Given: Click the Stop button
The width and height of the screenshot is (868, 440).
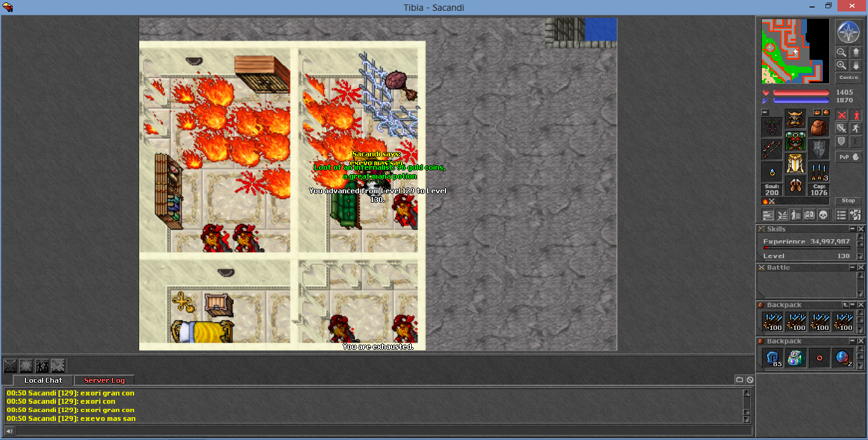Looking at the screenshot, I should pos(848,200).
